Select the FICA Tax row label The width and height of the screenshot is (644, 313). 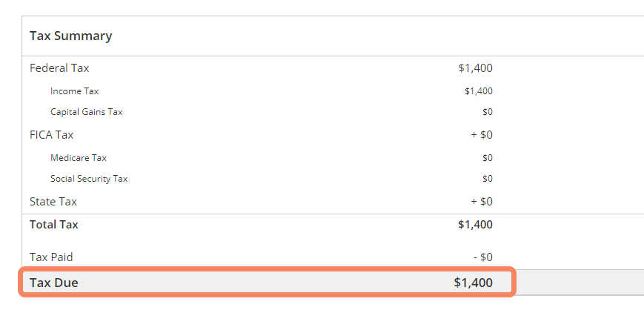click(x=51, y=135)
